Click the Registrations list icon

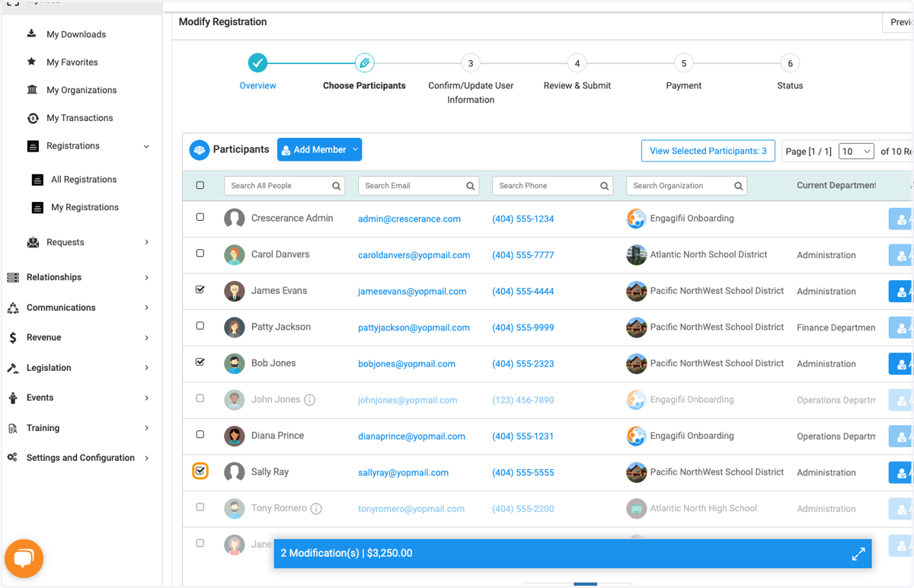pos(33,146)
